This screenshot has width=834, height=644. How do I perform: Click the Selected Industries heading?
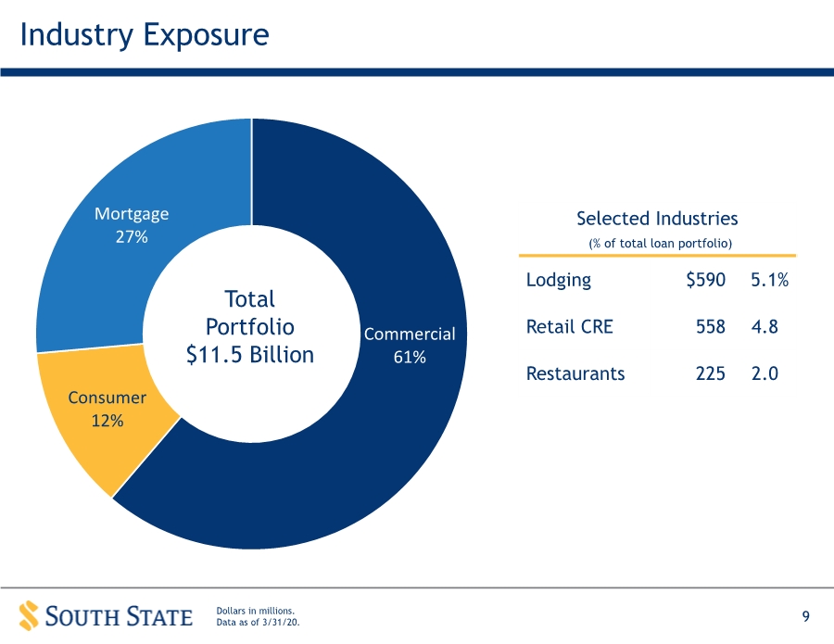click(x=657, y=219)
